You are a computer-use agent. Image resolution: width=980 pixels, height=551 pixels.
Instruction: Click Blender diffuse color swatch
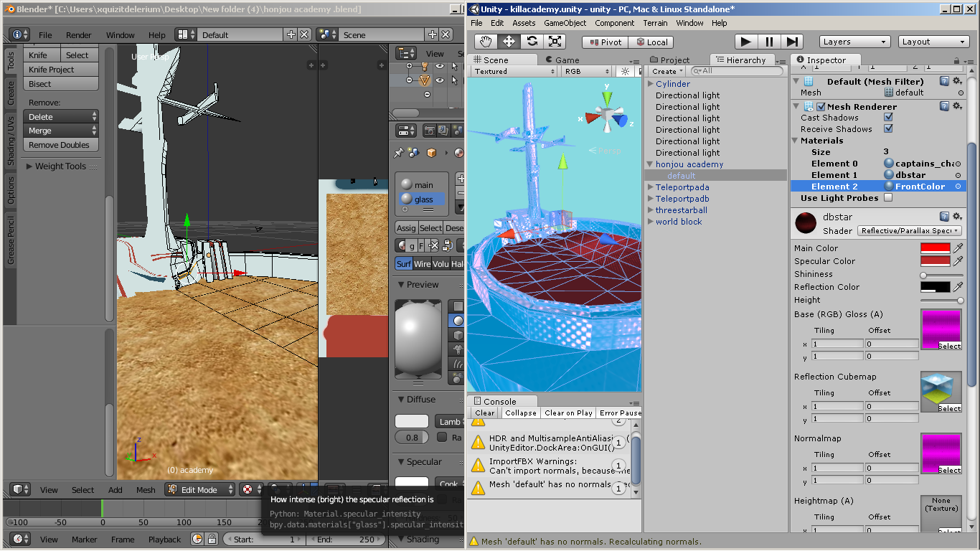(412, 421)
